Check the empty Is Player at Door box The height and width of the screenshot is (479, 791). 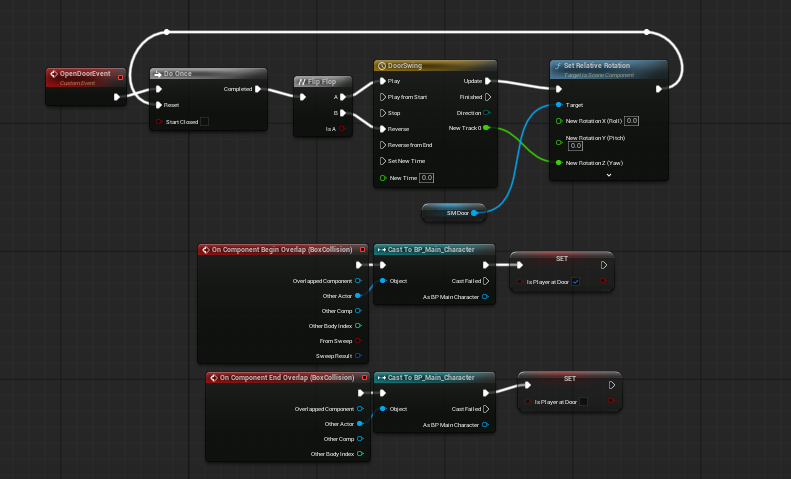coord(583,402)
